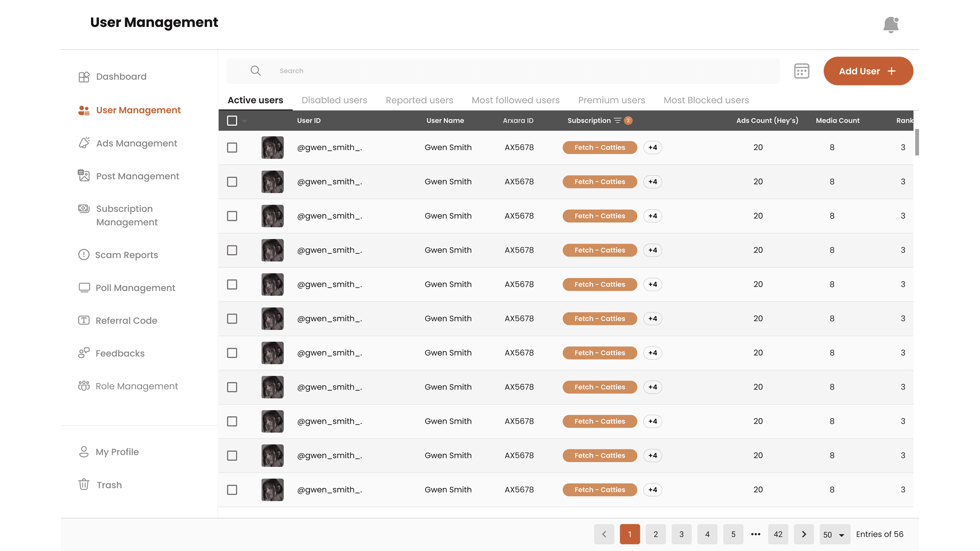This screenshot has width=980, height=551.
Task: Open the Most followed users tab
Action: pos(515,100)
